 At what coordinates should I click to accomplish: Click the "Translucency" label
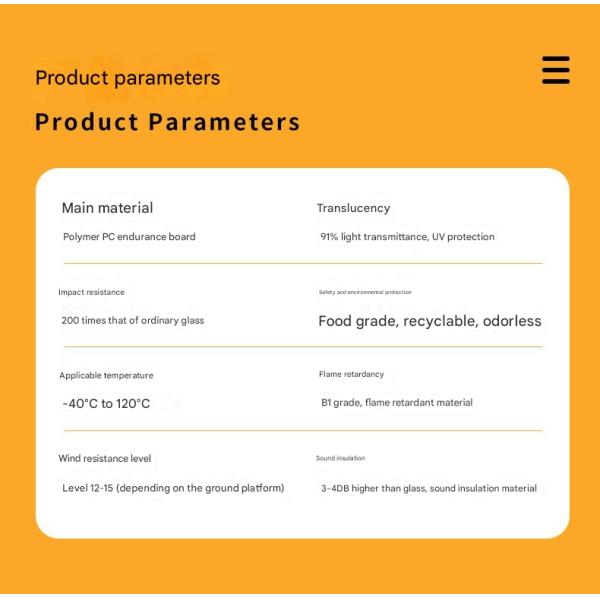pyautogui.click(x=353, y=208)
